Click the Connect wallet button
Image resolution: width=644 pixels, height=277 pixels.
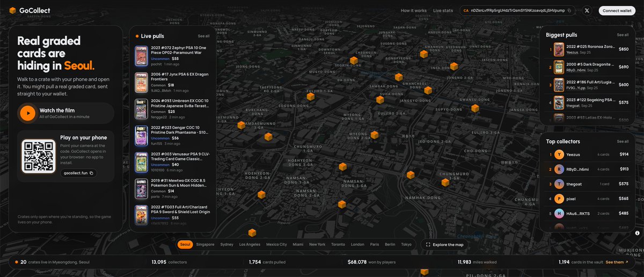(x=617, y=11)
